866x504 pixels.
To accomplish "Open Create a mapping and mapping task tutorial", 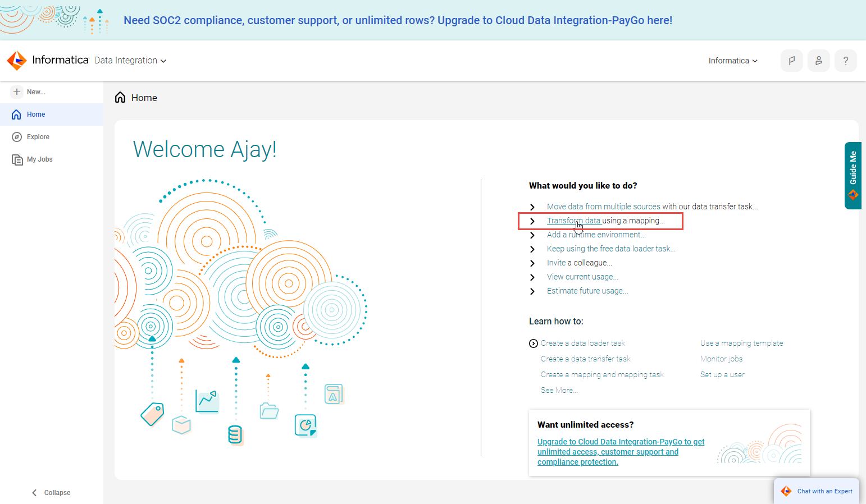I will click(x=602, y=374).
